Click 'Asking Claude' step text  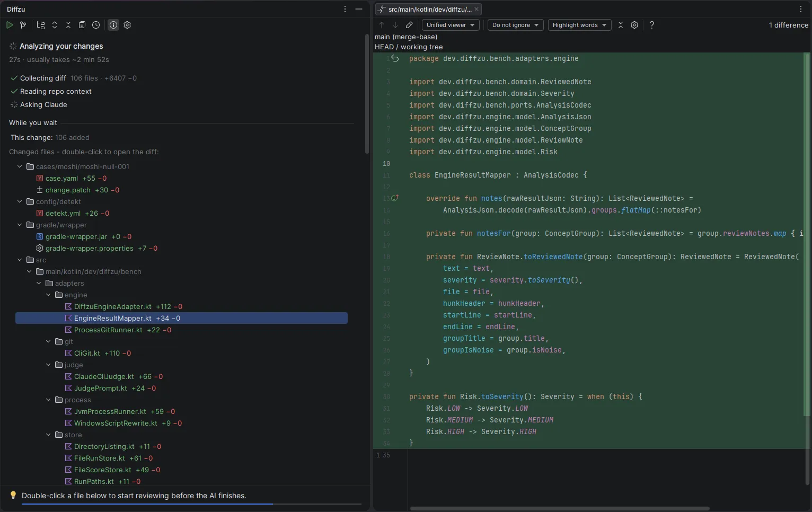(43, 104)
